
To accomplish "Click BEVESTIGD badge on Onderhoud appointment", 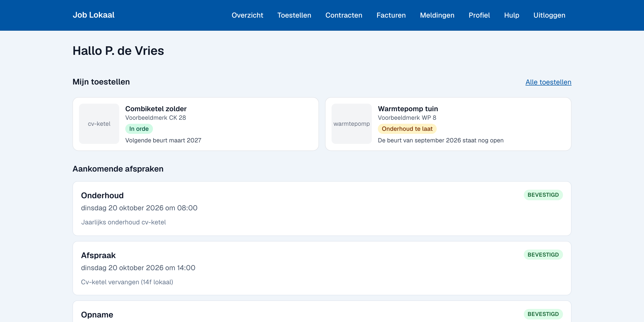I will click(x=543, y=195).
